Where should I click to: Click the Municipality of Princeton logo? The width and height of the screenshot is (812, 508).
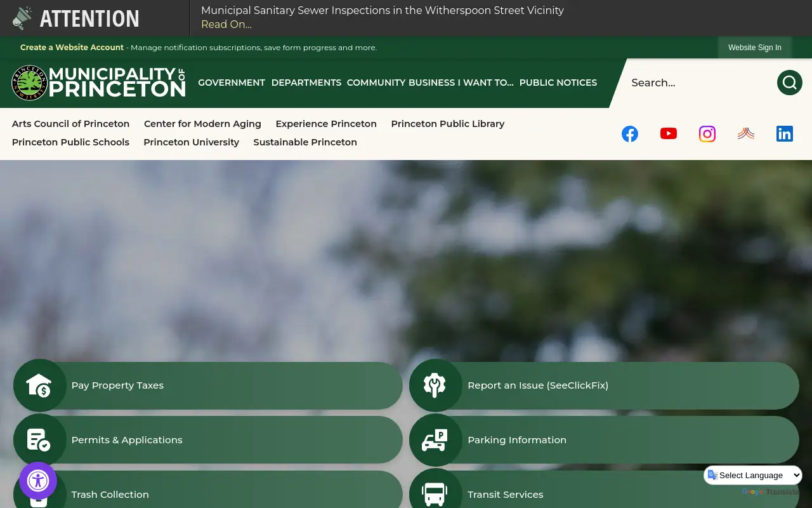pos(98,83)
